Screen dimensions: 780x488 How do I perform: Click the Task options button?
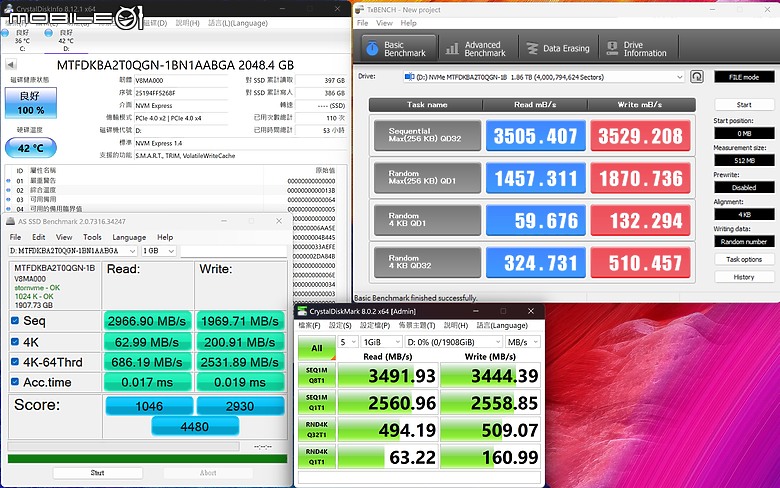pos(744,259)
